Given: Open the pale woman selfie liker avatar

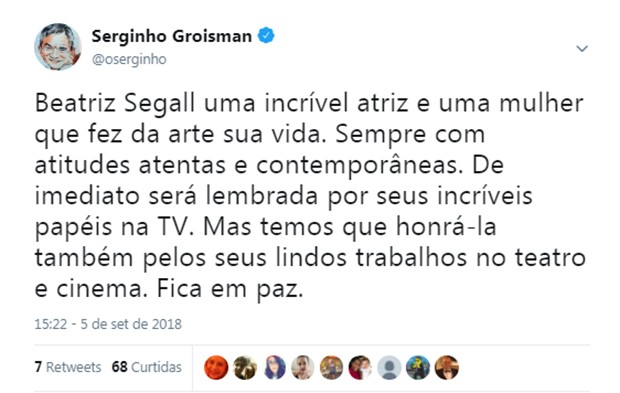Looking at the screenshot, I should click(302, 367).
